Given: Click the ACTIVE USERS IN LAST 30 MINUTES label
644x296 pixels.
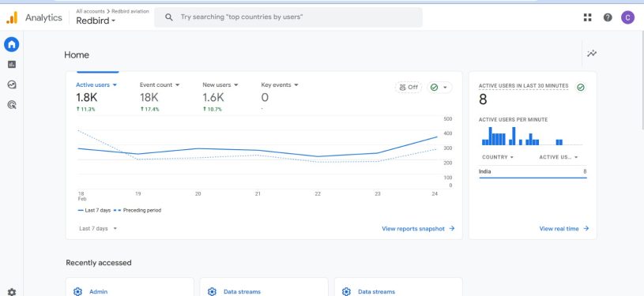Looking at the screenshot, I should pyautogui.click(x=524, y=86).
